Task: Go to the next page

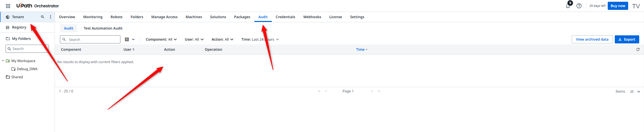Action: (372, 91)
